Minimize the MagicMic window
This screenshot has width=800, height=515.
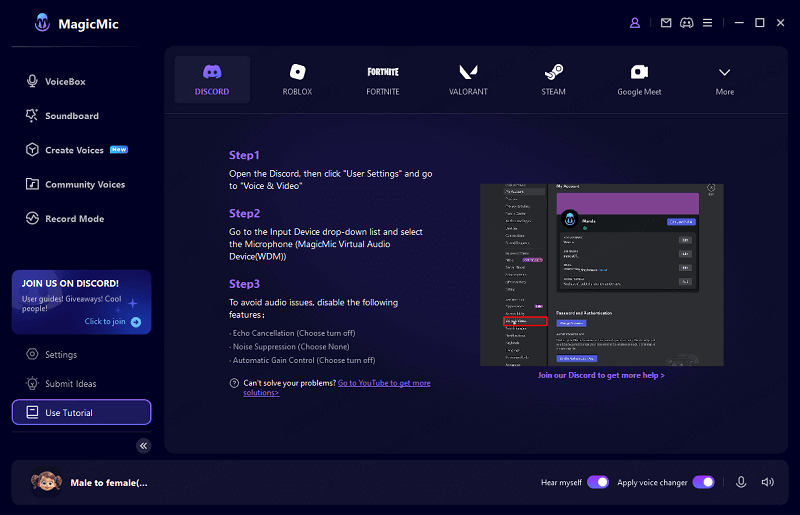pyautogui.click(x=739, y=23)
